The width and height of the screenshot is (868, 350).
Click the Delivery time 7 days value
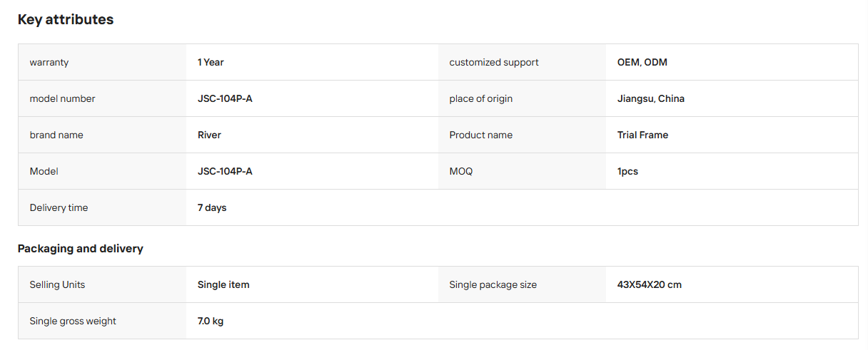point(212,207)
